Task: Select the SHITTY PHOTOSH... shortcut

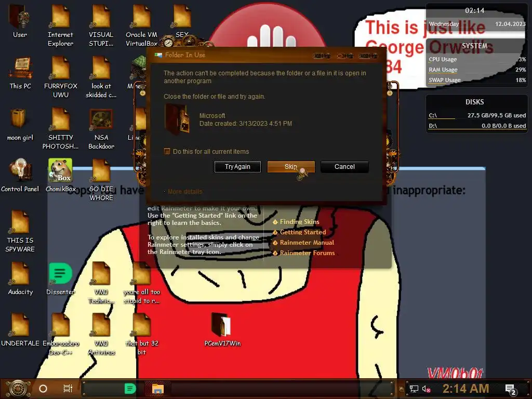Action: [60, 128]
